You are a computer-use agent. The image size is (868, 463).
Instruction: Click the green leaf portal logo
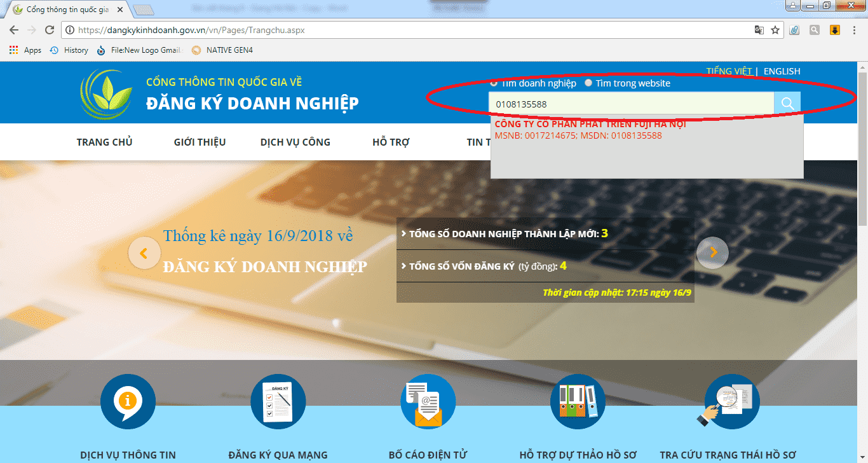106,94
